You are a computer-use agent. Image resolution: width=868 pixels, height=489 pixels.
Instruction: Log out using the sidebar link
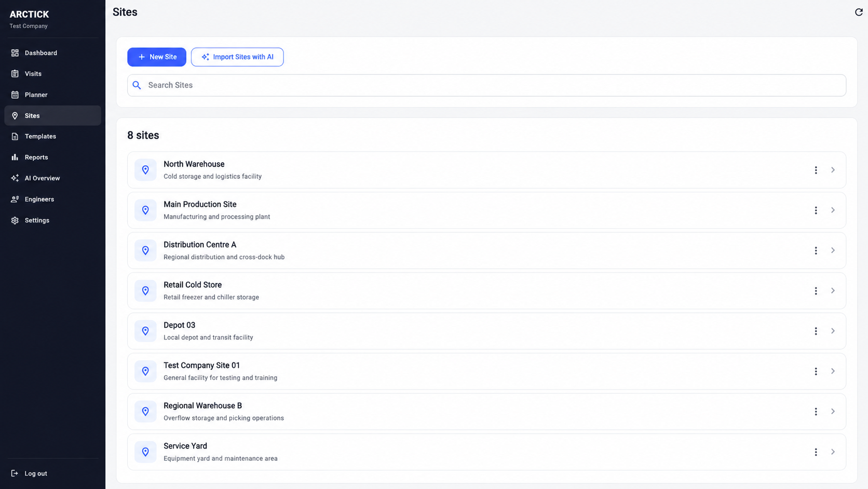[x=29, y=473]
